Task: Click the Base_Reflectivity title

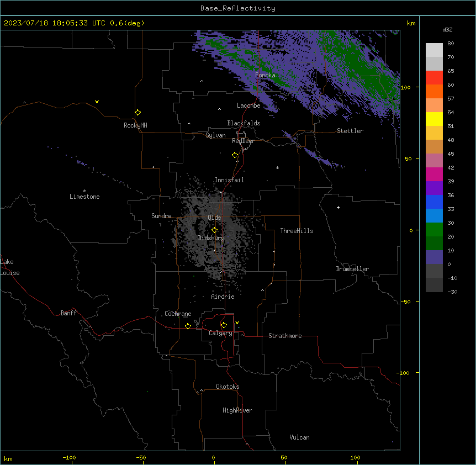Action: coord(238,8)
